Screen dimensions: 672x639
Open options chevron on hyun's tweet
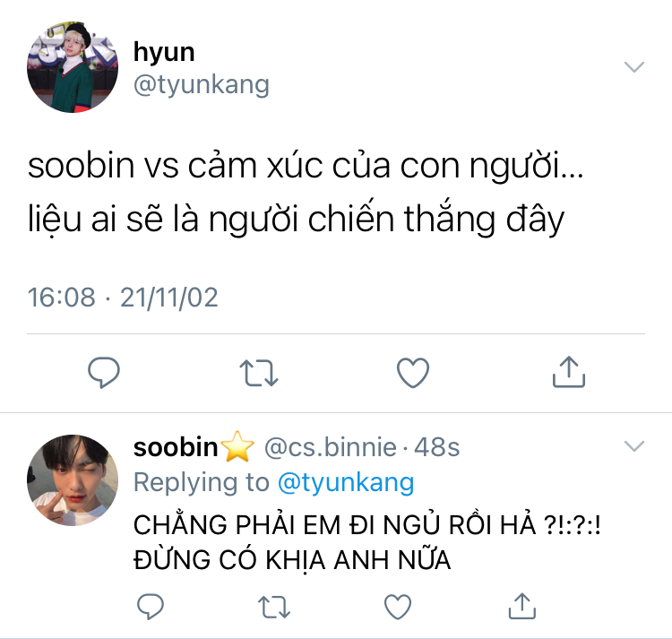[634, 67]
